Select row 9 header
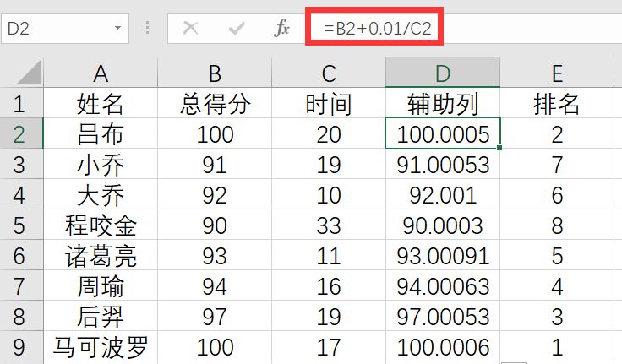 (x=20, y=346)
